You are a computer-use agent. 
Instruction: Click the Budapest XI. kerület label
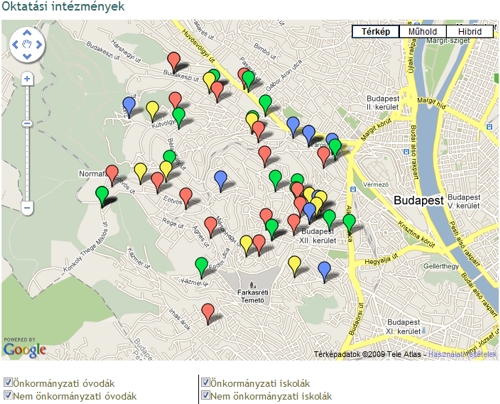[404, 327]
